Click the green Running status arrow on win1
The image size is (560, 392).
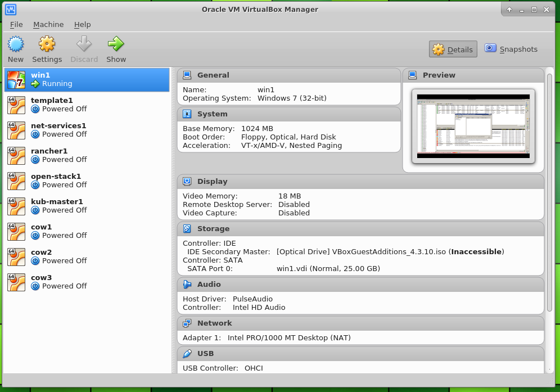click(x=35, y=84)
